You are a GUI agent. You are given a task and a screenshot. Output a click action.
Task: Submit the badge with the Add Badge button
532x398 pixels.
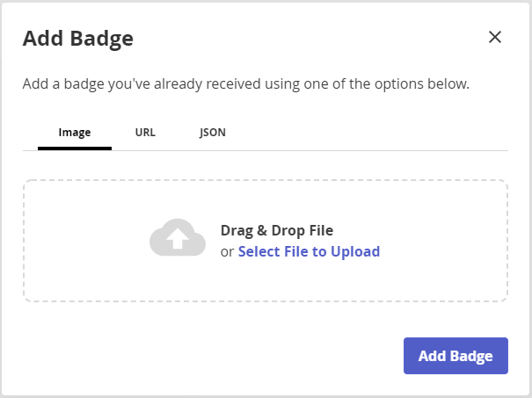(x=455, y=356)
